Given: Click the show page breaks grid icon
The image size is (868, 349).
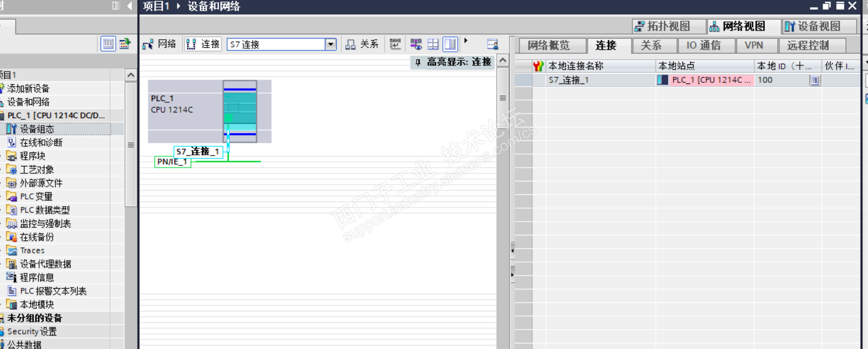Looking at the screenshot, I should coord(433,44).
